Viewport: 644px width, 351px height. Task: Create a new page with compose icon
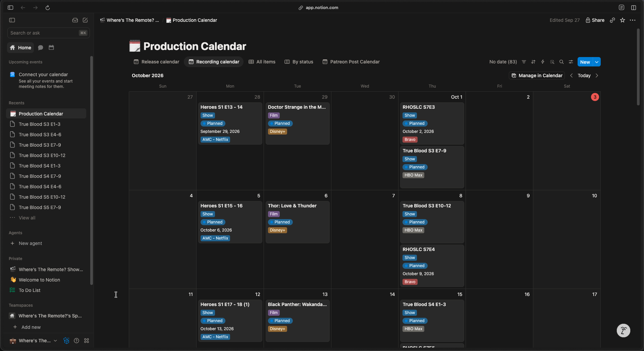pos(85,20)
